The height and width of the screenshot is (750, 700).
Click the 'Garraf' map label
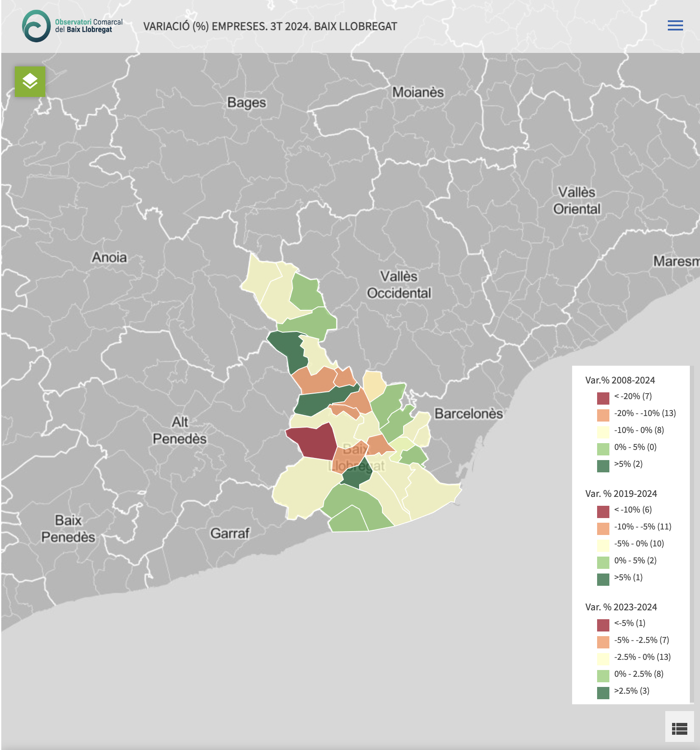pos(230,533)
